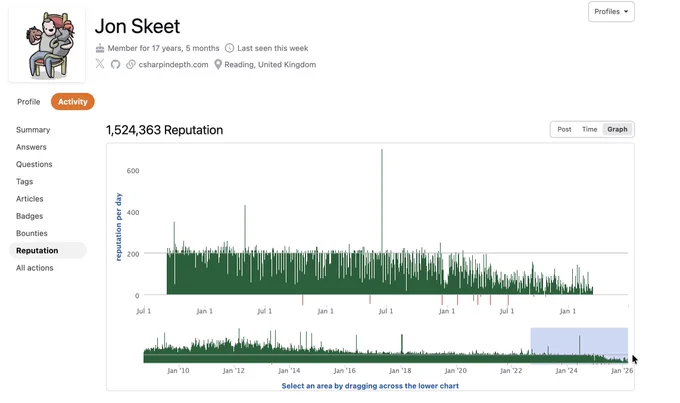680x403 pixels.
Task: Click the Jon Skeet name heading
Action: coord(137,26)
